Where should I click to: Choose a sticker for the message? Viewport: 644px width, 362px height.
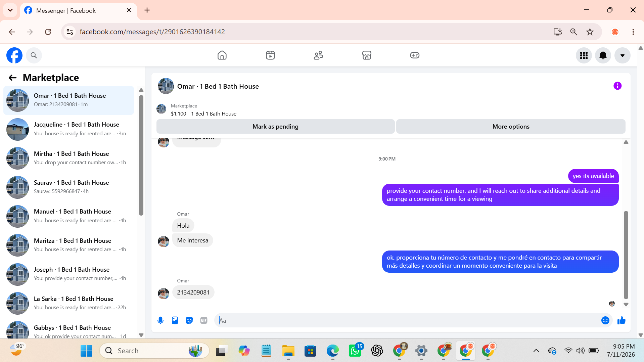coord(189,320)
